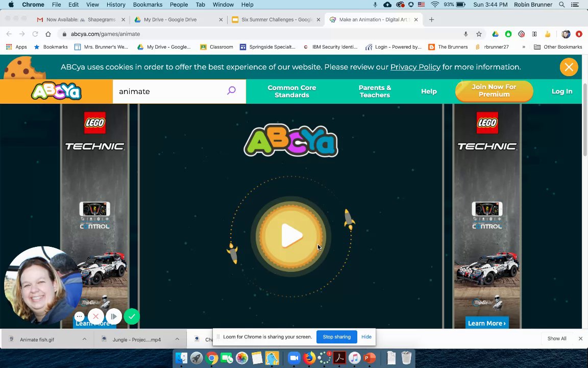Open the Animate fish.gif downloaded file

click(37, 339)
